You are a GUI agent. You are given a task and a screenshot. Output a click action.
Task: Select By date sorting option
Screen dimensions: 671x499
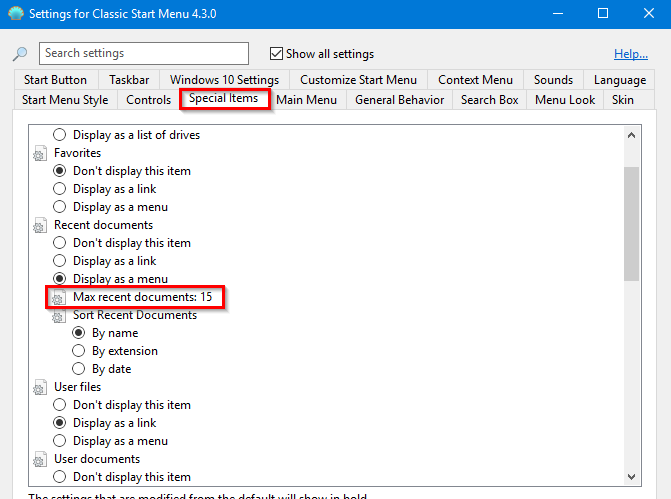[x=79, y=369]
